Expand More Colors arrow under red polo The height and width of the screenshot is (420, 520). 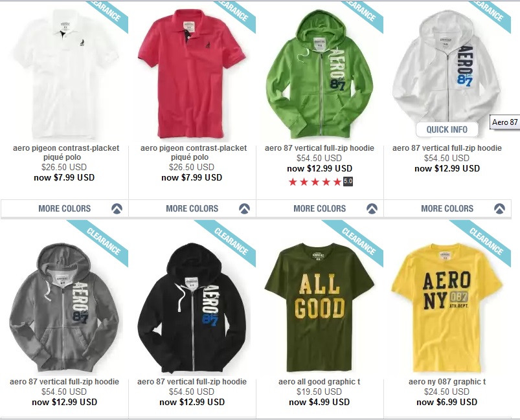point(244,208)
